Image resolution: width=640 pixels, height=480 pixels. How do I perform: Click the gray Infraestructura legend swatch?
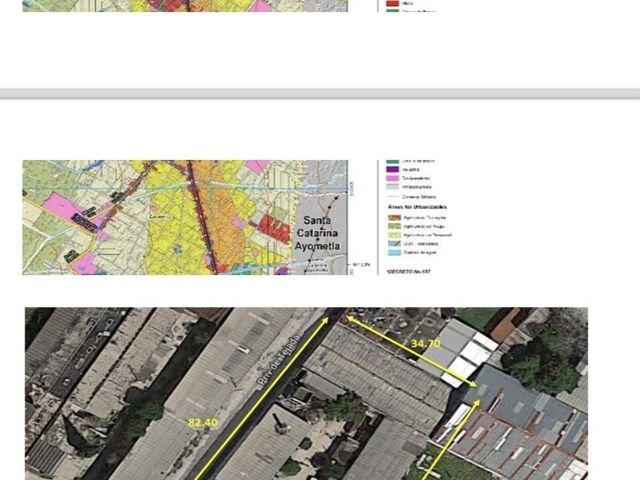pos(392,187)
